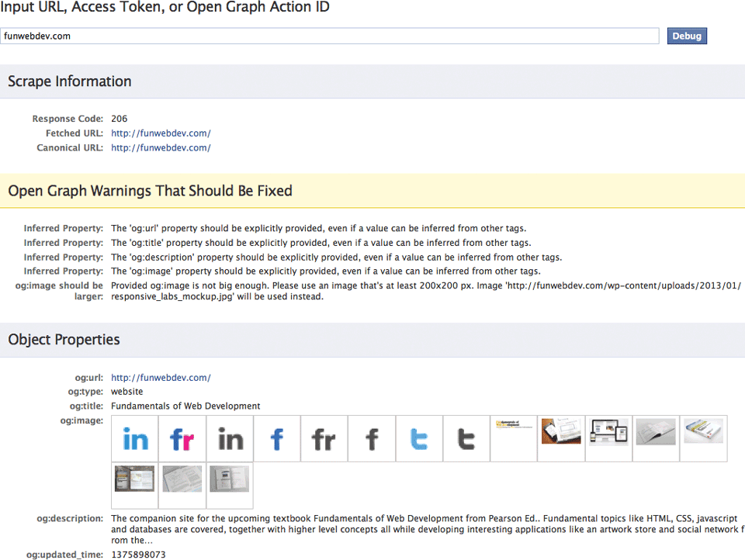This screenshot has height=560, width=745.
Task: Click the gray Twitter icon thumbnail
Action: click(466, 439)
